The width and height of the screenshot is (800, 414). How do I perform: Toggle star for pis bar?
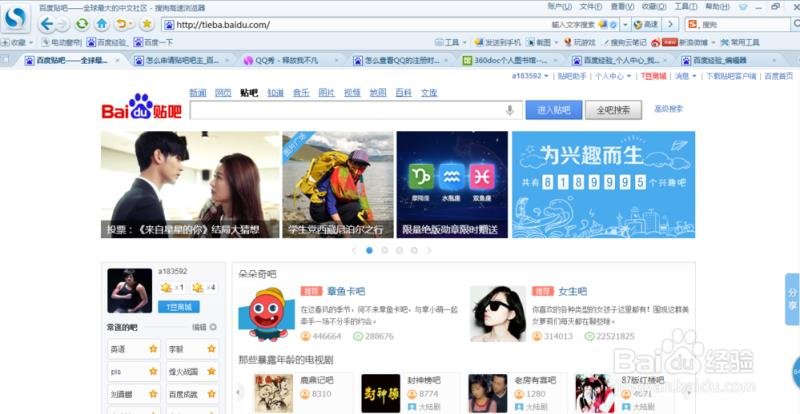153,372
